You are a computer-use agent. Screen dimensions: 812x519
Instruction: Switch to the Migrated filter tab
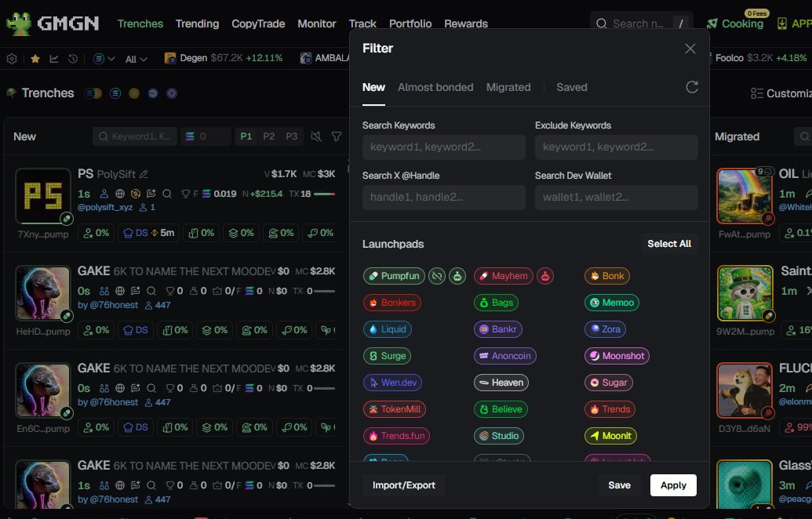click(x=508, y=88)
